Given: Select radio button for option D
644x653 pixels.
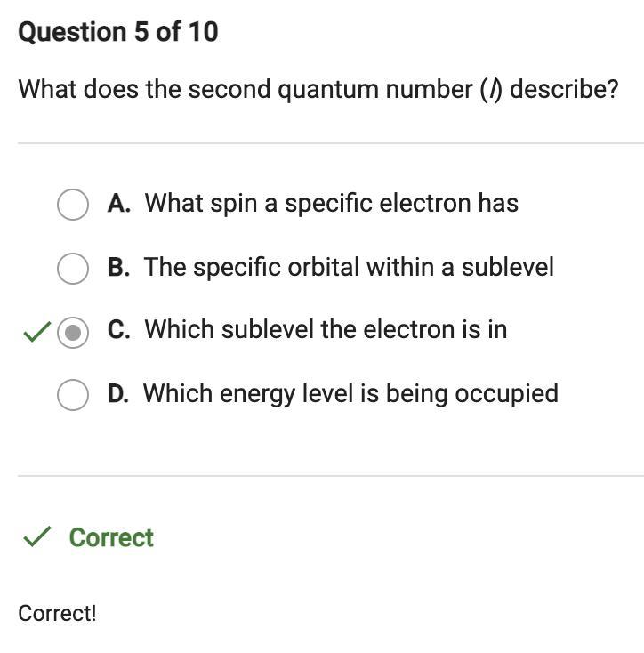Looking at the screenshot, I should (x=73, y=395).
